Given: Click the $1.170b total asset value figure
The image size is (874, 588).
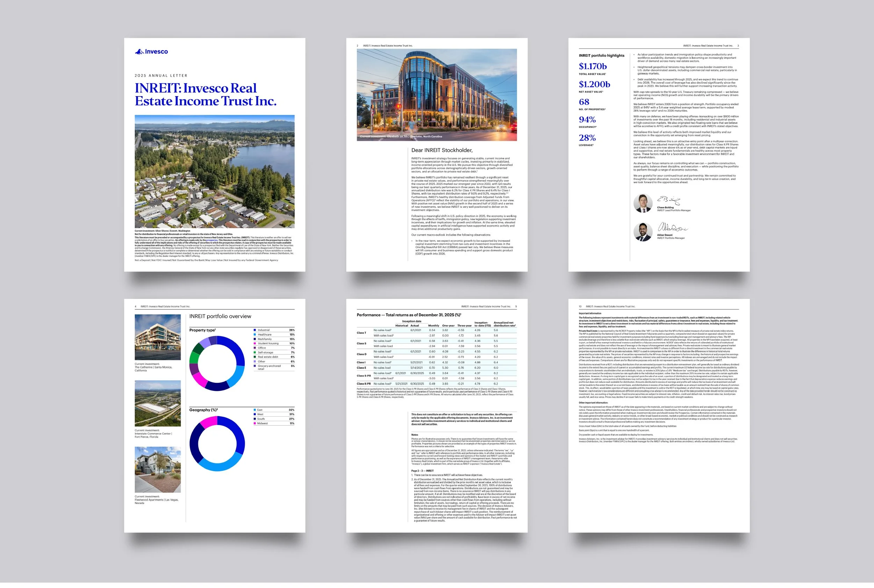Looking at the screenshot, I should pos(593,66).
